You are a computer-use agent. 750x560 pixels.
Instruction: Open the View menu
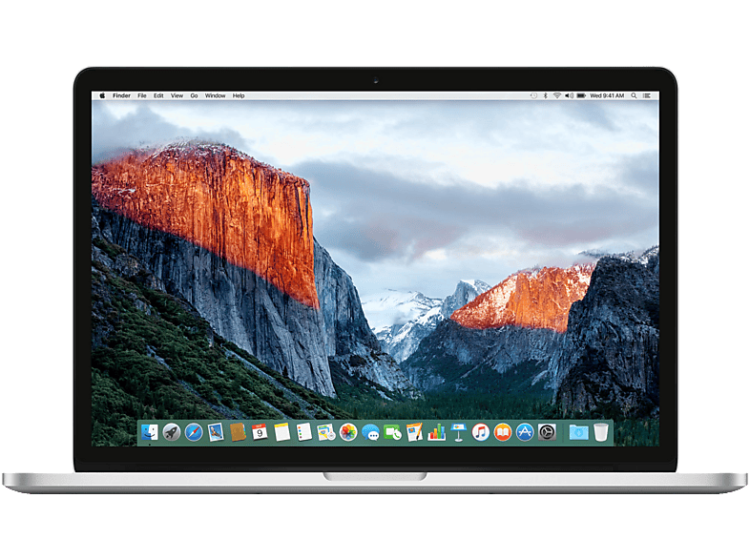[177, 95]
